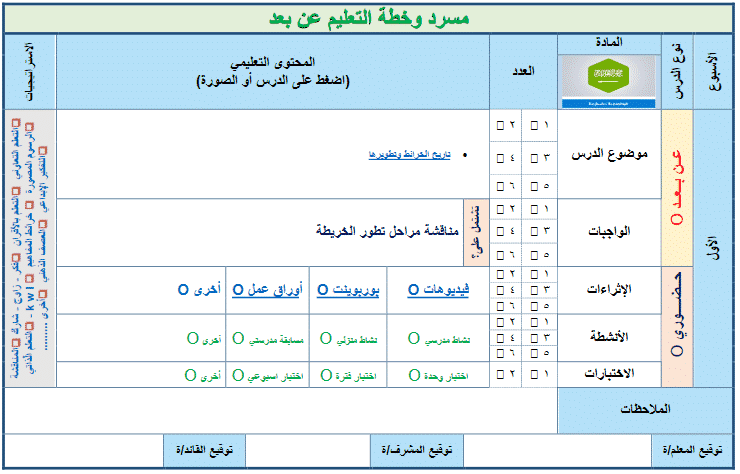This screenshot has height=474, width=740.
Task: Check box ٦ in الإثراءات row
Action: [x=500, y=306]
